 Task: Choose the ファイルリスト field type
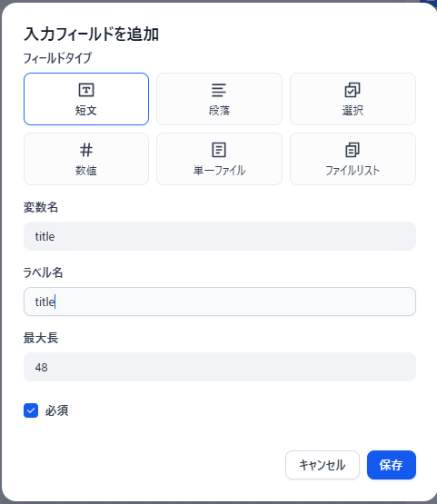[353, 159]
